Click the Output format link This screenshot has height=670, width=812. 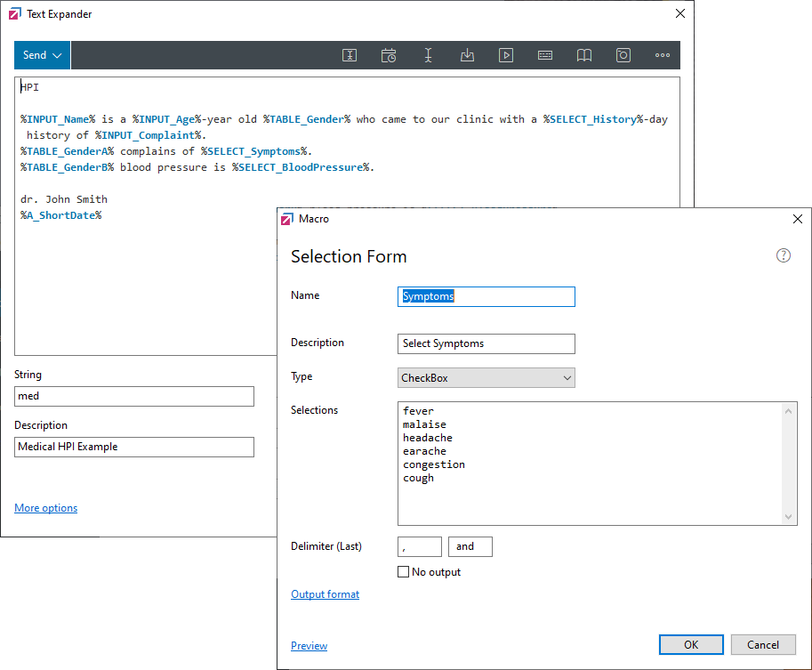(x=325, y=594)
